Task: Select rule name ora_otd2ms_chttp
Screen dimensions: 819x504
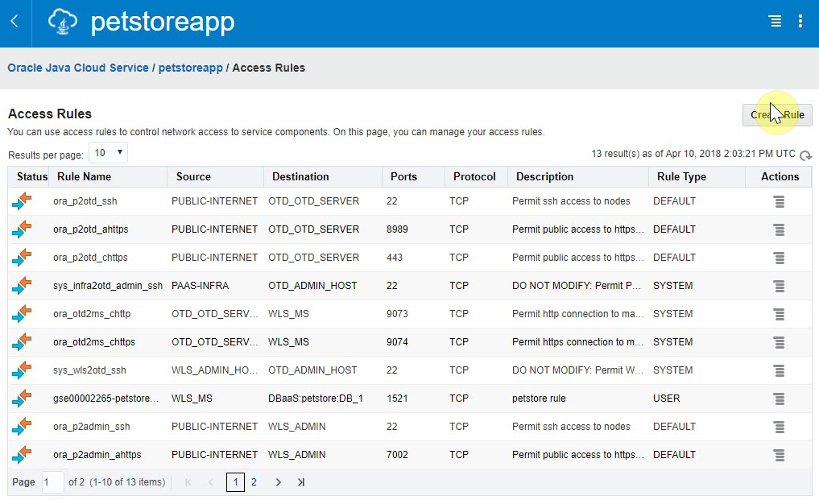Action: coord(92,314)
